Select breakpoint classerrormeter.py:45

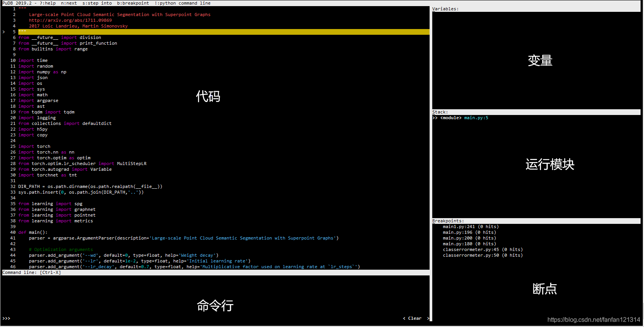pyautogui.click(x=483, y=249)
